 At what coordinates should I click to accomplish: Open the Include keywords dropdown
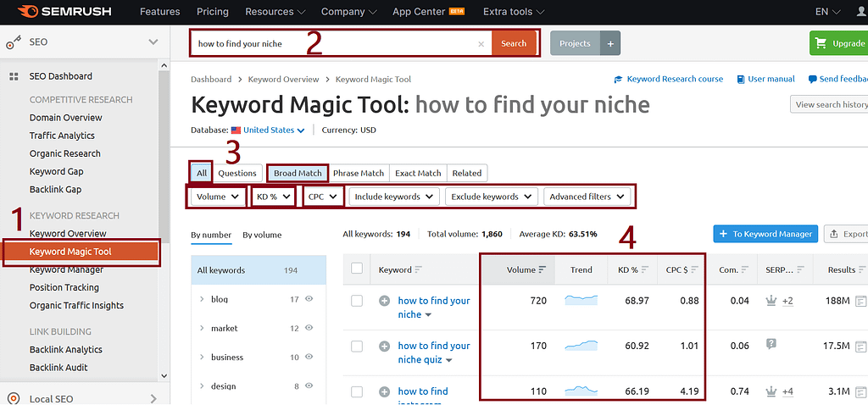(394, 197)
